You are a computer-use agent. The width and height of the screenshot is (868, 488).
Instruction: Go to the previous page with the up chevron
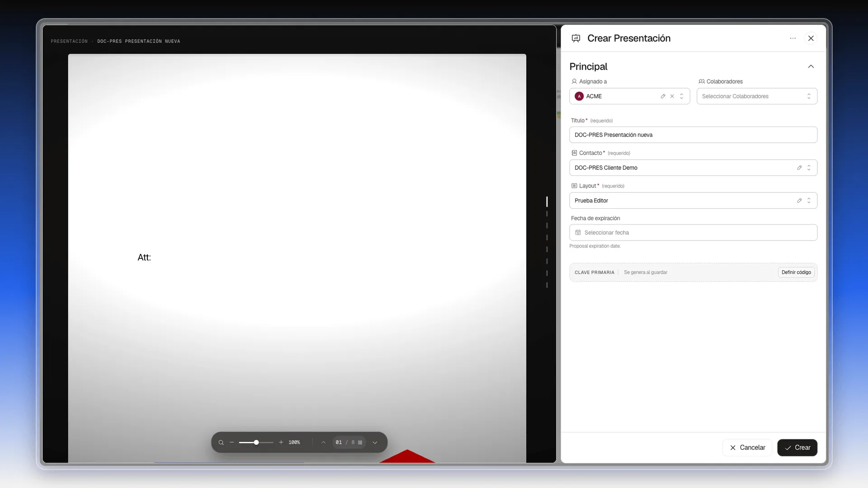point(324,442)
